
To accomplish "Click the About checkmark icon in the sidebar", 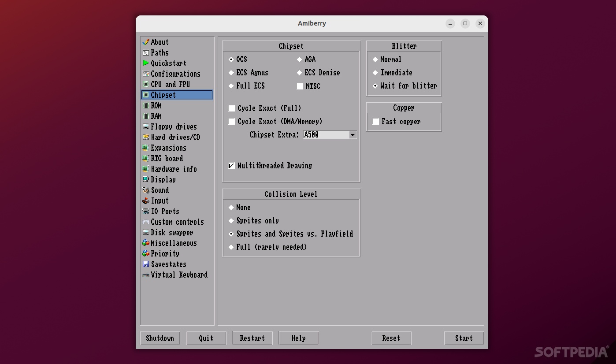I will coord(146,42).
